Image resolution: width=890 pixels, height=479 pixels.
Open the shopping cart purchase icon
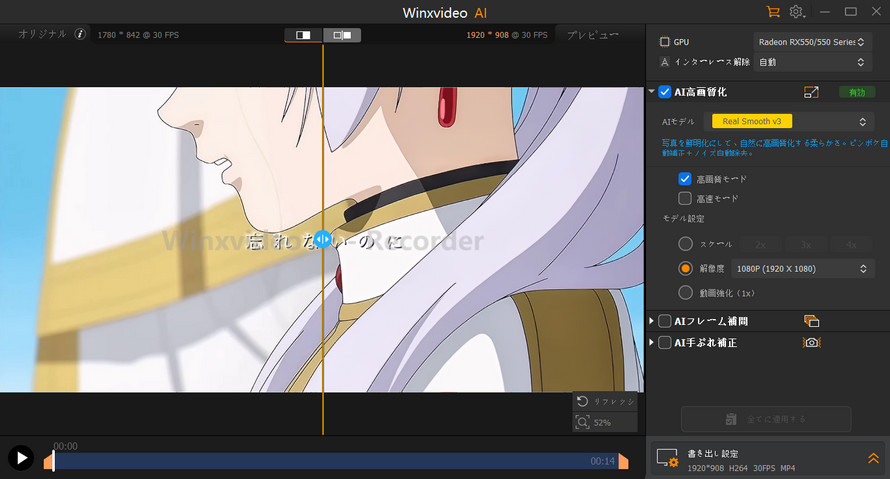coord(773,11)
